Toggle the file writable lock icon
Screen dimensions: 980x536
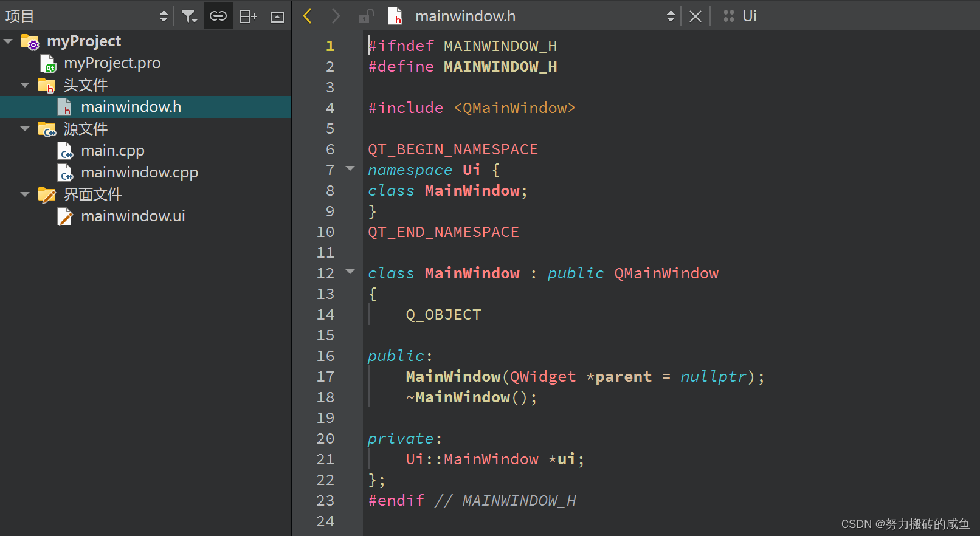point(365,16)
